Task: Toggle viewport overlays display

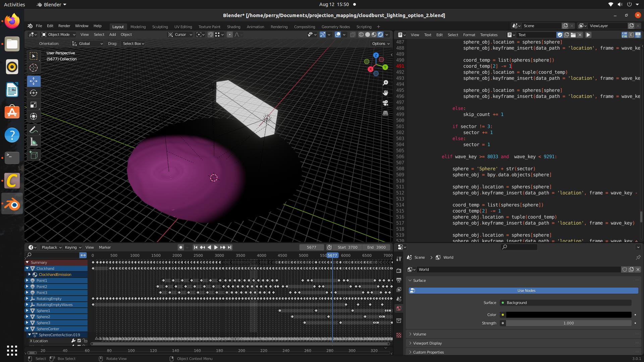Action: click(x=338, y=35)
